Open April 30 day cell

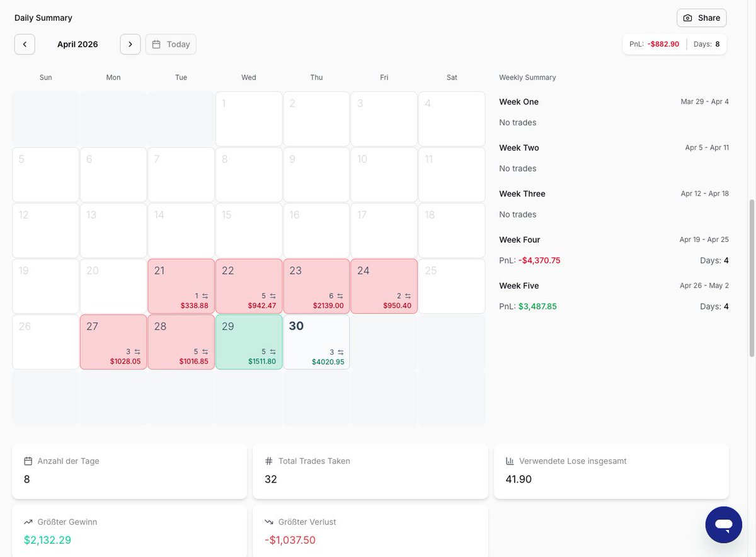[x=316, y=342]
